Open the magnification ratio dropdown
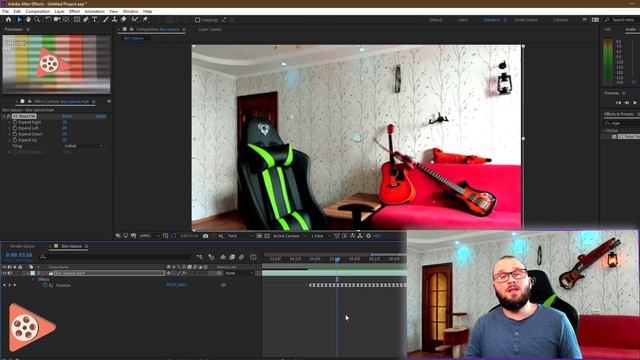Viewport: 640px width, 360px height. pyautogui.click(x=149, y=236)
